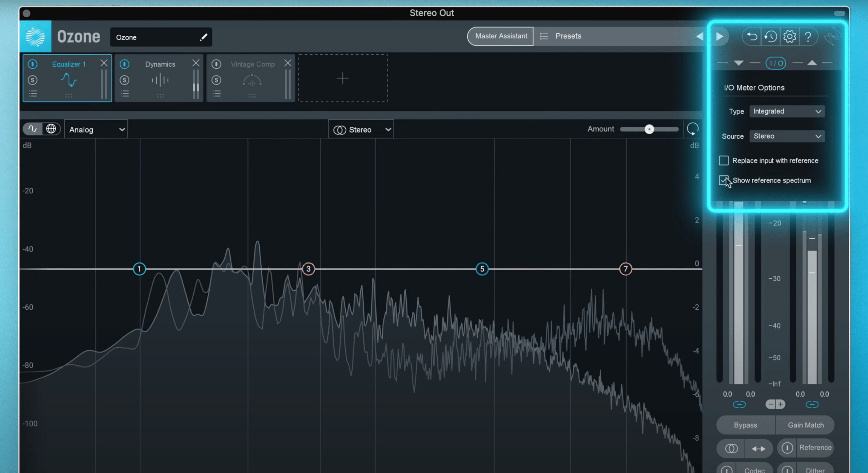Screen dimensions: 868x473
Task: Go to next preset arrow
Action: [x=720, y=36]
